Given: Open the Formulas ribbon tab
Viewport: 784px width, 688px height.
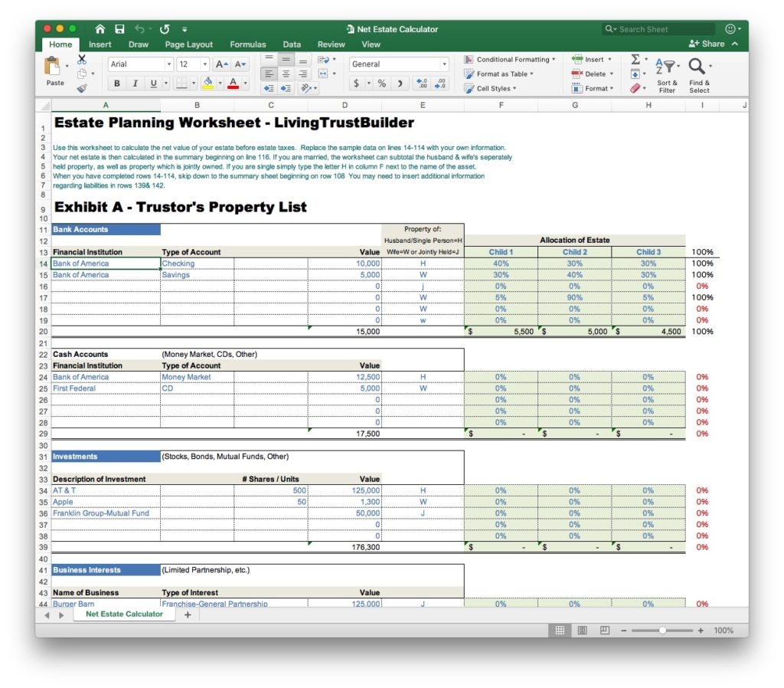Looking at the screenshot, I should pos(248,44).
